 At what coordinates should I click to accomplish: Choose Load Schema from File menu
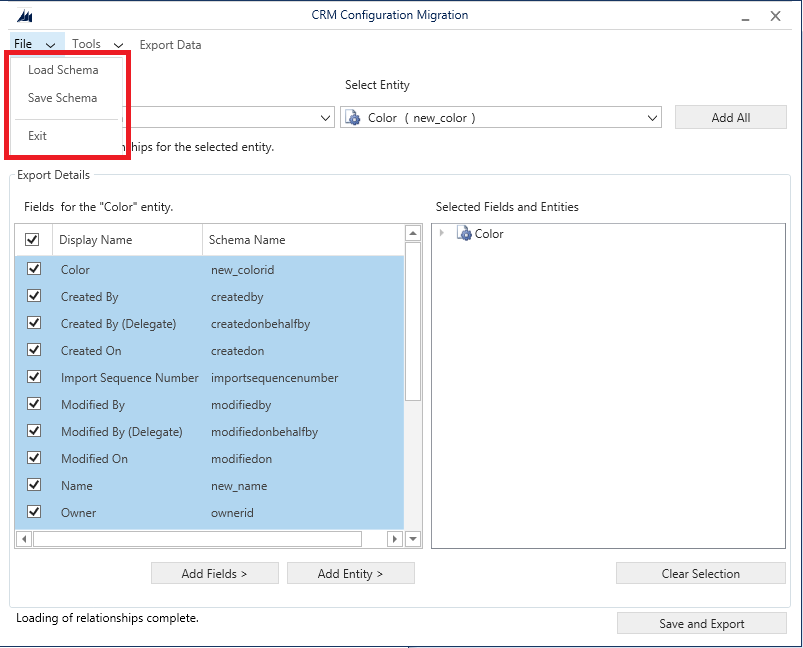click(63, 71)
